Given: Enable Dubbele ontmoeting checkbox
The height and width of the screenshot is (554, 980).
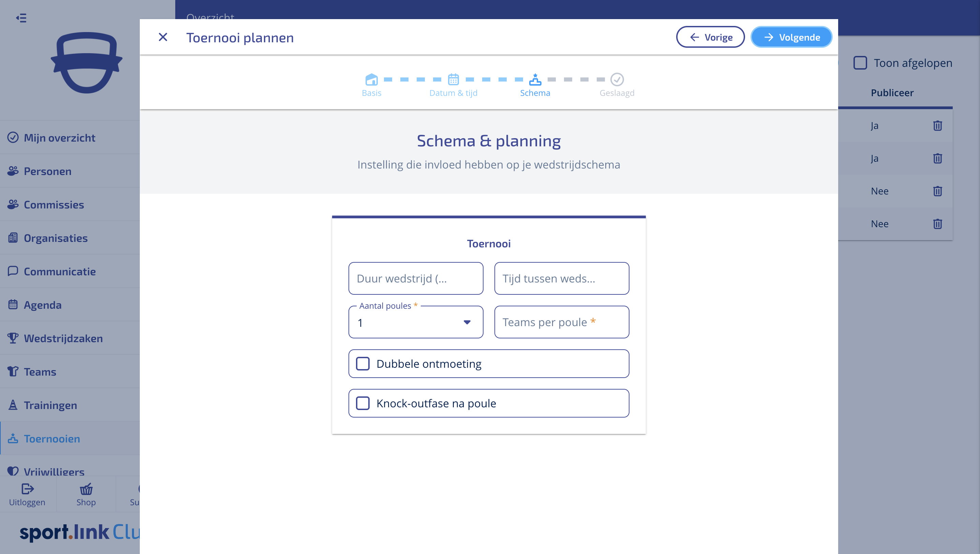Looking at the screenshot, I should point(362,364).
